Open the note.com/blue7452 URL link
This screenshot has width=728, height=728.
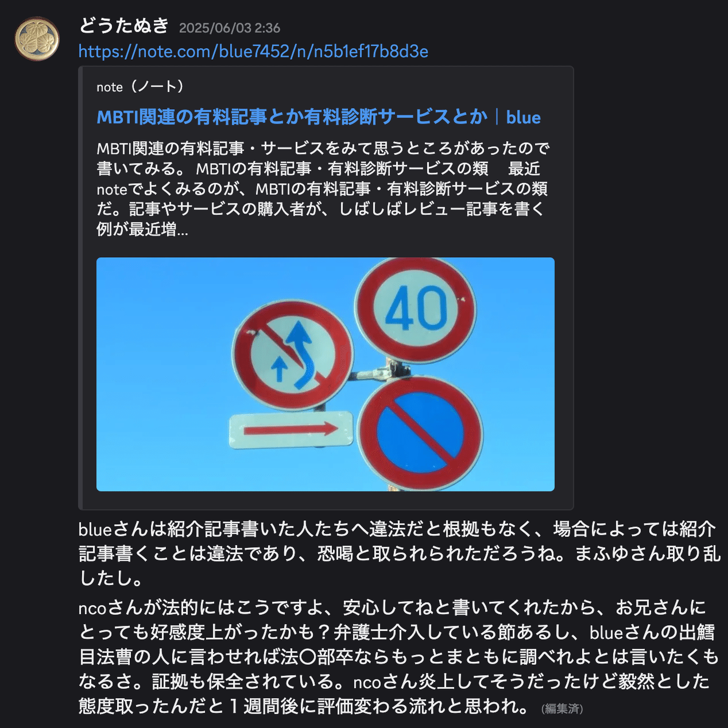pos(253,52)
